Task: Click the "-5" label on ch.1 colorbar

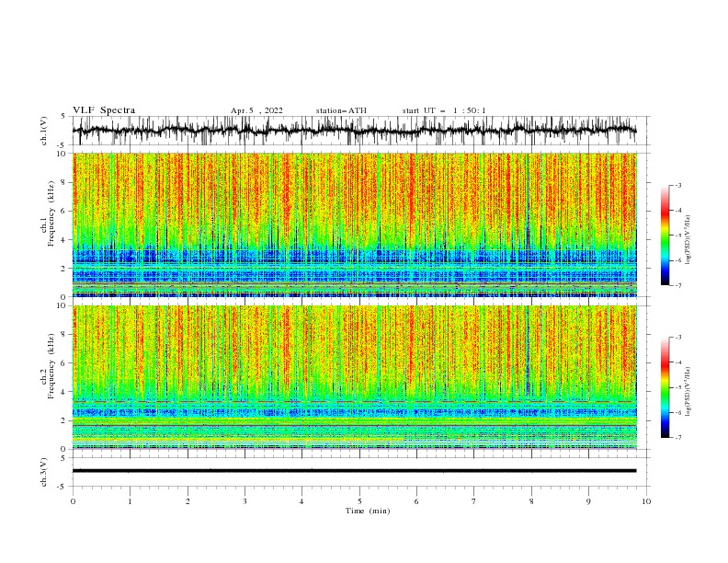Action: [677, 236]
